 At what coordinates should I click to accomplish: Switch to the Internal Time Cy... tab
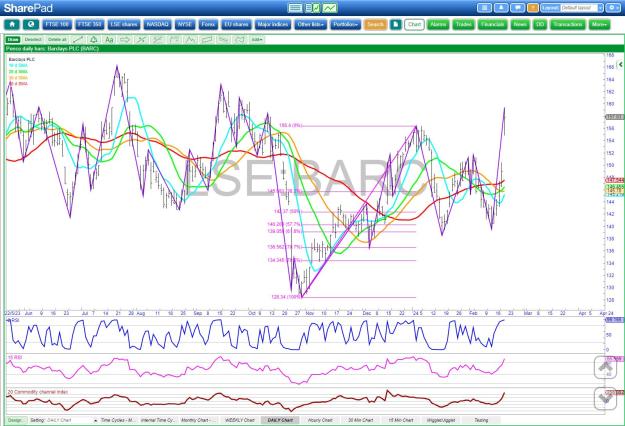point(158,420)
